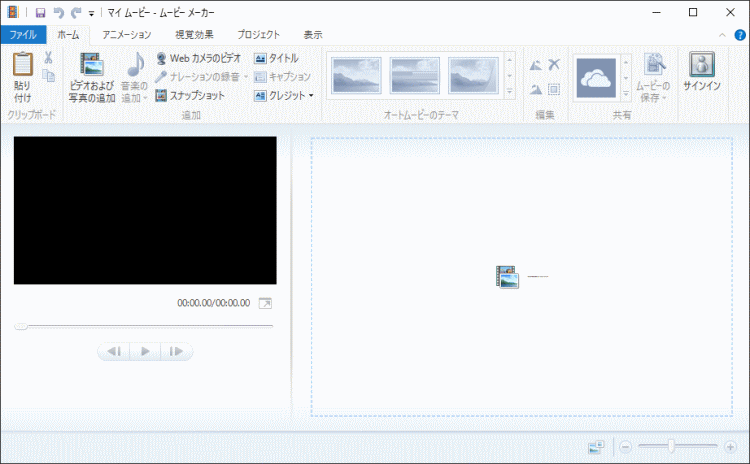Open the File (ファイル) menu
Image resolution: width=750 pixels, height=464 pixels.
tap(23, 34)
